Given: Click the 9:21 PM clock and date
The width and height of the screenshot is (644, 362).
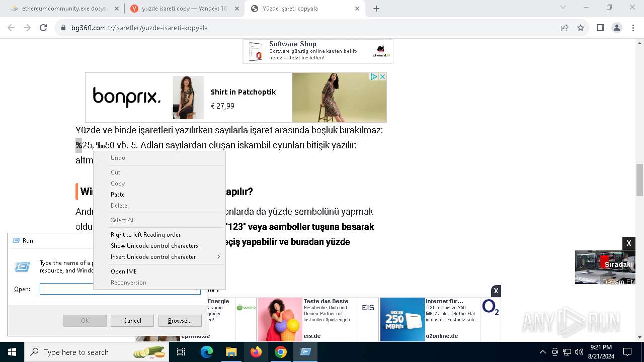Looking at the screenshot, I should [x=601, y=352].
